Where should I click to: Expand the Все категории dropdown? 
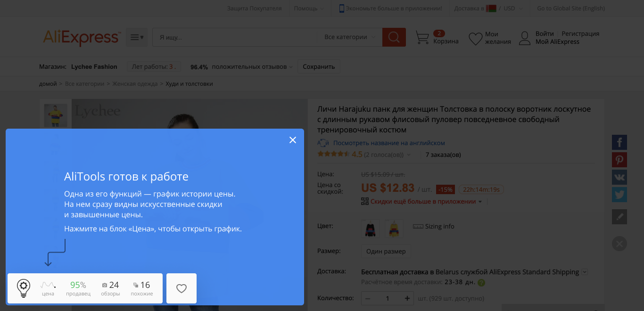click(350, 37)
